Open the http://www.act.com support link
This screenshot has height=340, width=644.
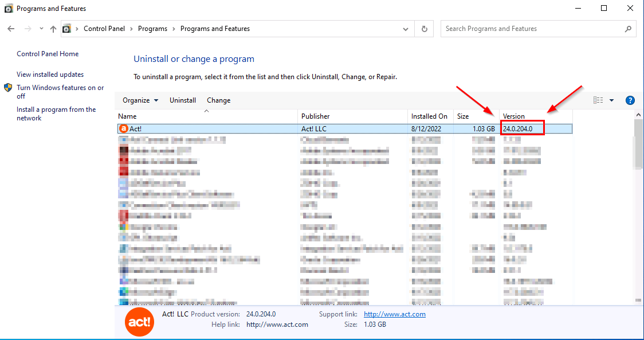(395, 314)
